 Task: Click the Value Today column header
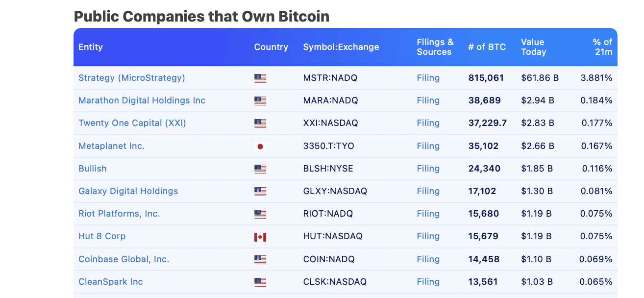point(533,47)
